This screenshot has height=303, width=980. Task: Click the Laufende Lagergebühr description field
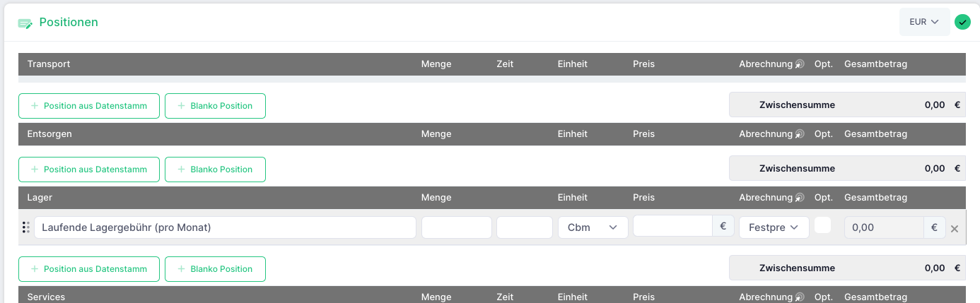pyautogui.click(x=225, y=227)
